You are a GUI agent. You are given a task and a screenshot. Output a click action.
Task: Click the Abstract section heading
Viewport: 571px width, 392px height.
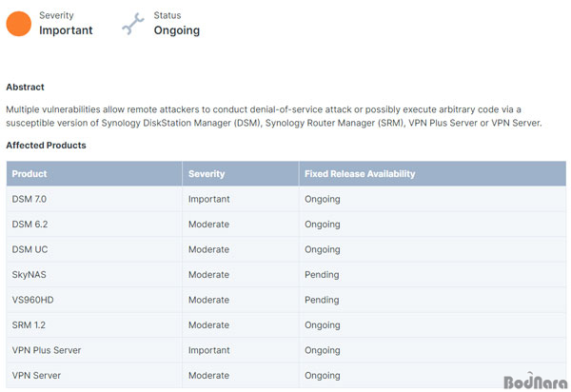point(25,87)
